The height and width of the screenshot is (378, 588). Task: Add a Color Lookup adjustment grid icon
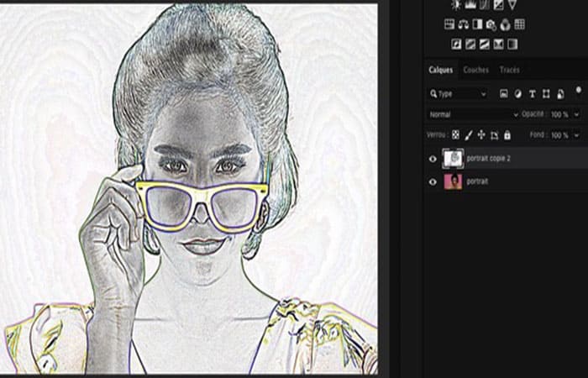519,24
